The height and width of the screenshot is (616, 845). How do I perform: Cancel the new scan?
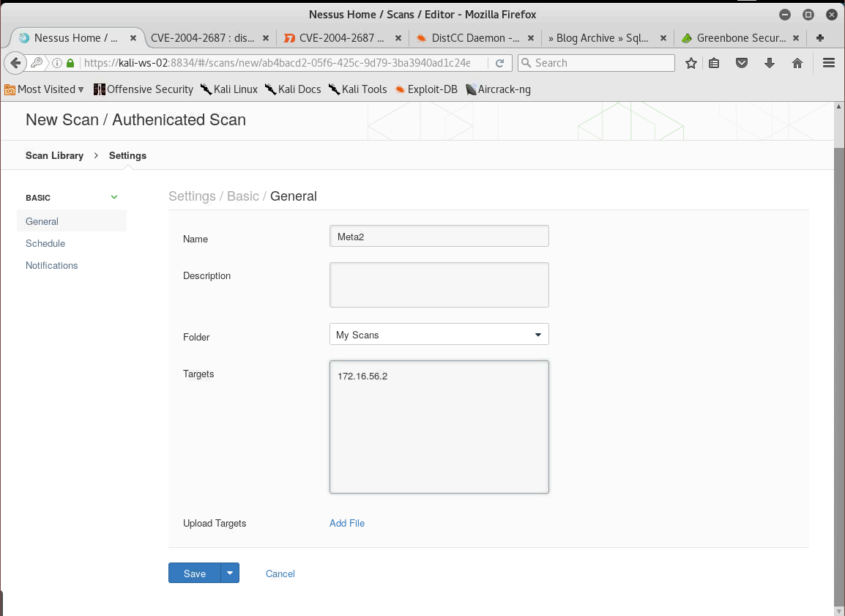pos(280,574)
